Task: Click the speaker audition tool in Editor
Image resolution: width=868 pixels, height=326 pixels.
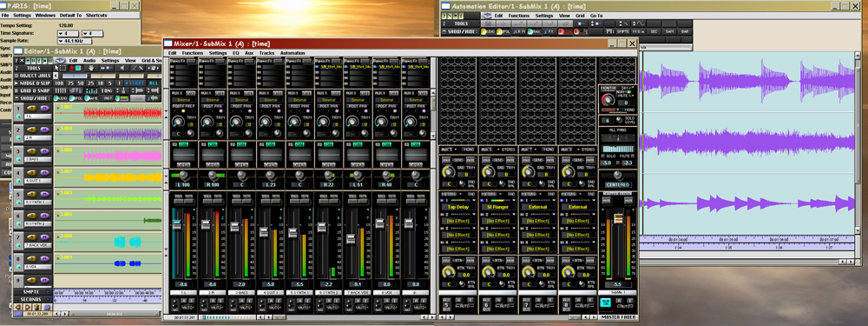Action: (122, 68)
